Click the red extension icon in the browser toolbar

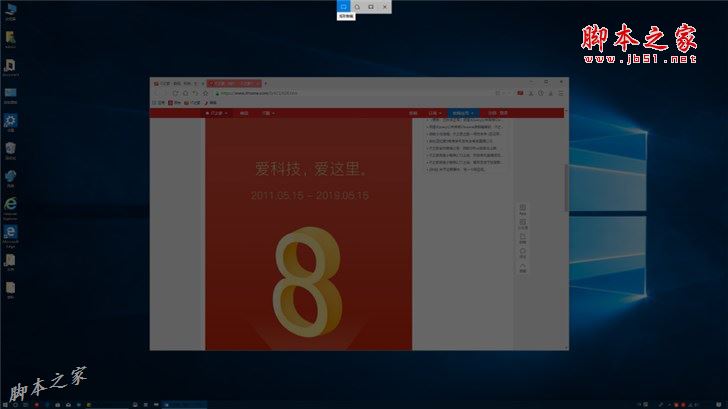(x=520, y=93)
